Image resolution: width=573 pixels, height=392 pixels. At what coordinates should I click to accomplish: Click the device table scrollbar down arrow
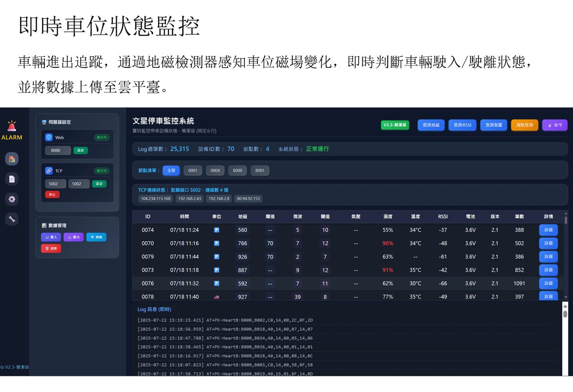(x=566, y=297)
